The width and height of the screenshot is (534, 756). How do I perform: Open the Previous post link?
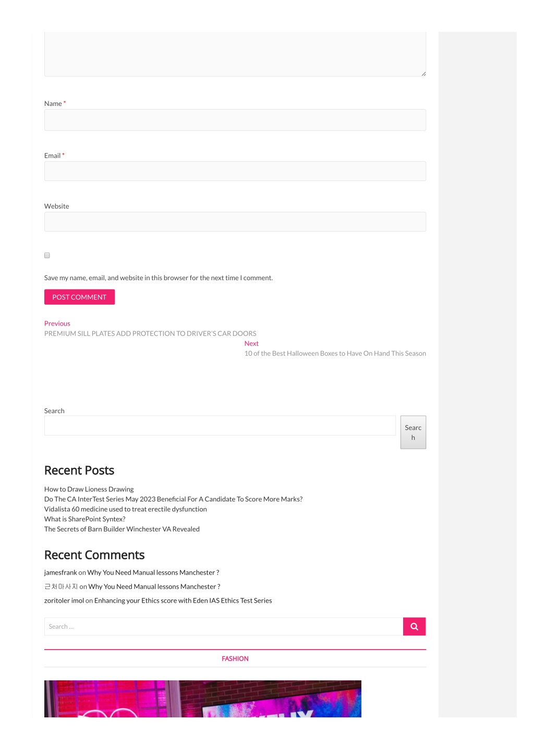pos(57,323)
